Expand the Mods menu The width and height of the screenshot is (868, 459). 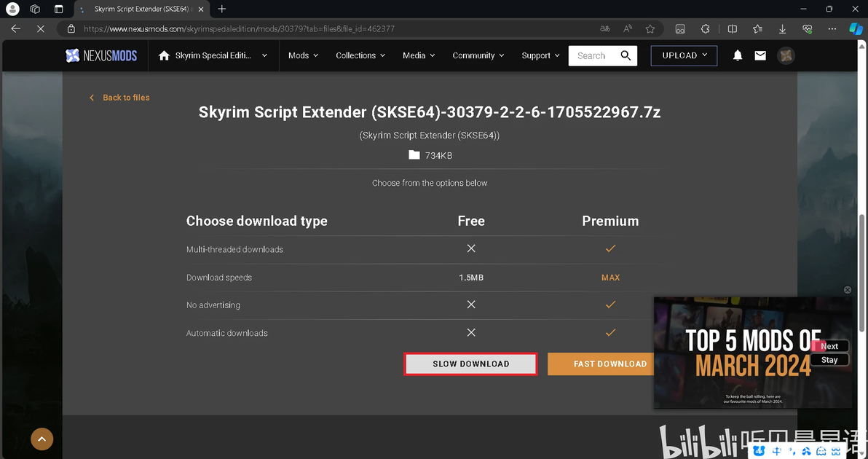click(x=304, y=55)
